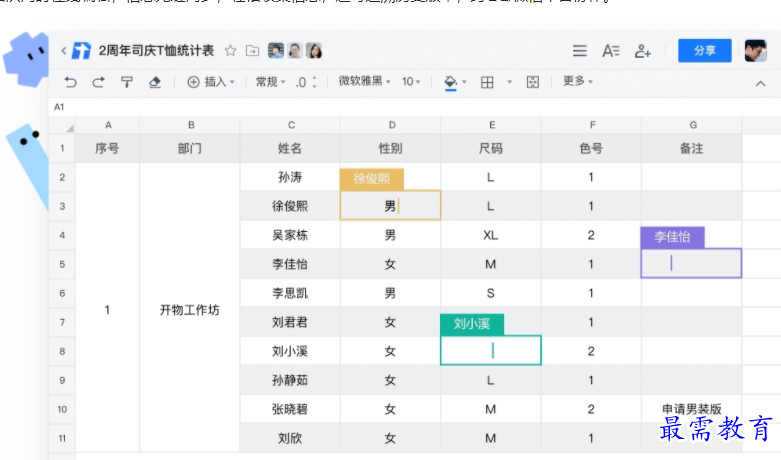
Task: Select row 5 header
Action: tap(62, 264)
